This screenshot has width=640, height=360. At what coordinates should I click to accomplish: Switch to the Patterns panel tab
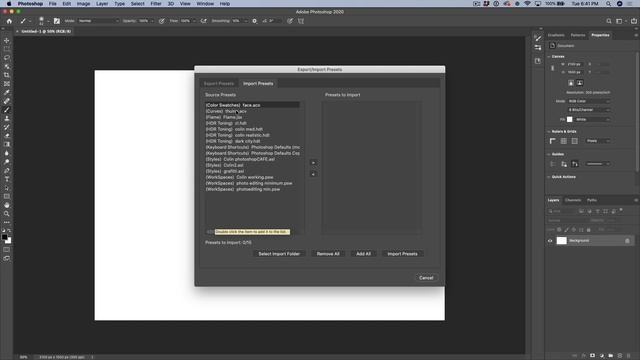click(578, 36)
